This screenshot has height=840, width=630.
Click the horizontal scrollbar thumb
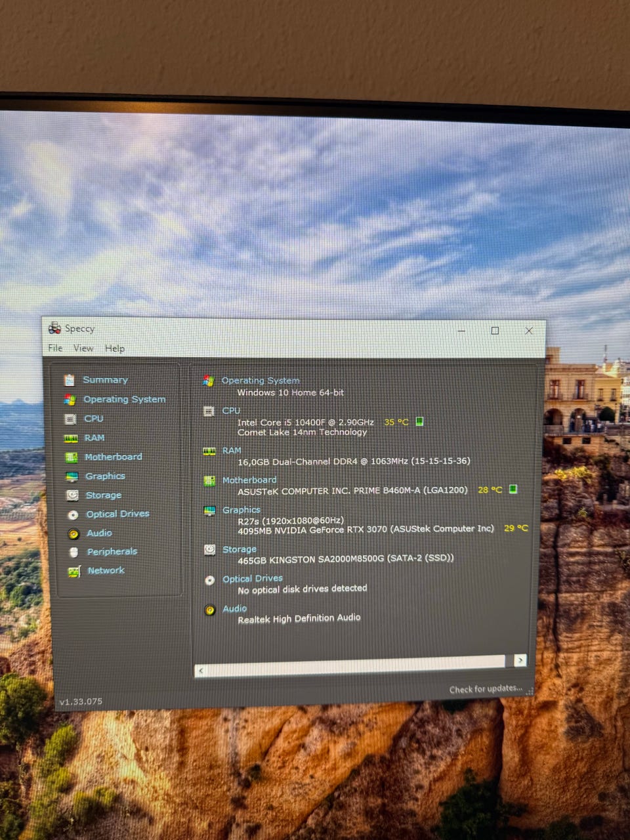(x=356, y=665)
